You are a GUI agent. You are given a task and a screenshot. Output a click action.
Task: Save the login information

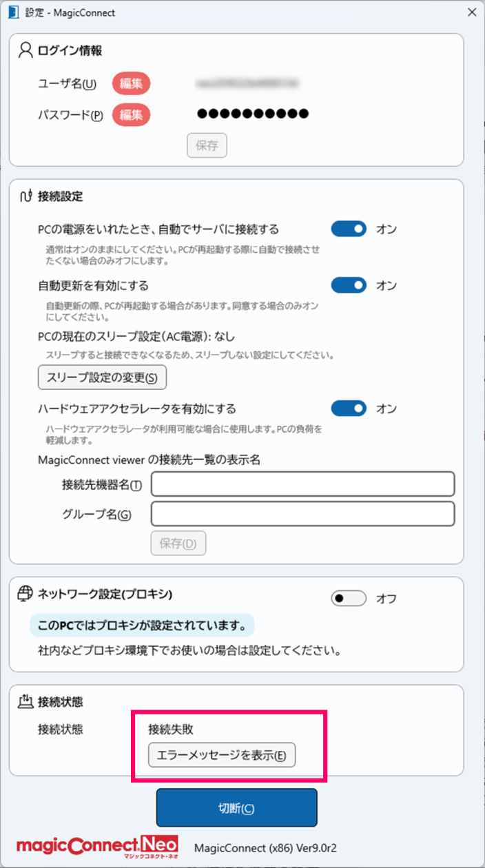coord(207,145)
